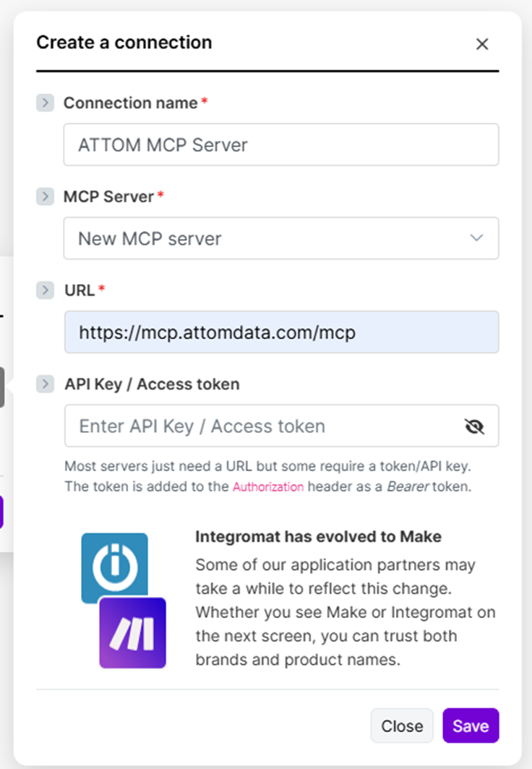Click the API Key / Access token label
532x769 pixels.
(x=152, y=384)
